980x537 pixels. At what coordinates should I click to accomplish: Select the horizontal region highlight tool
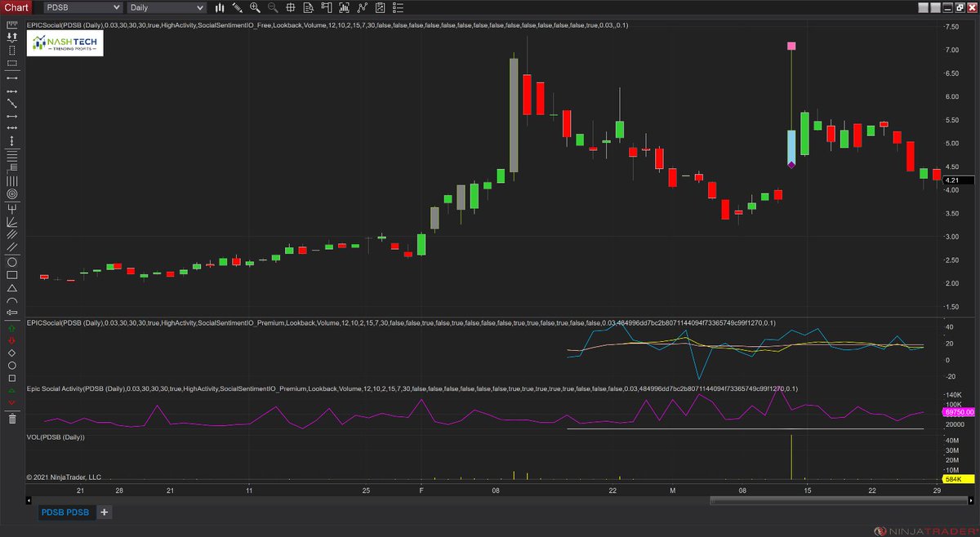click(x=12, y=63)
